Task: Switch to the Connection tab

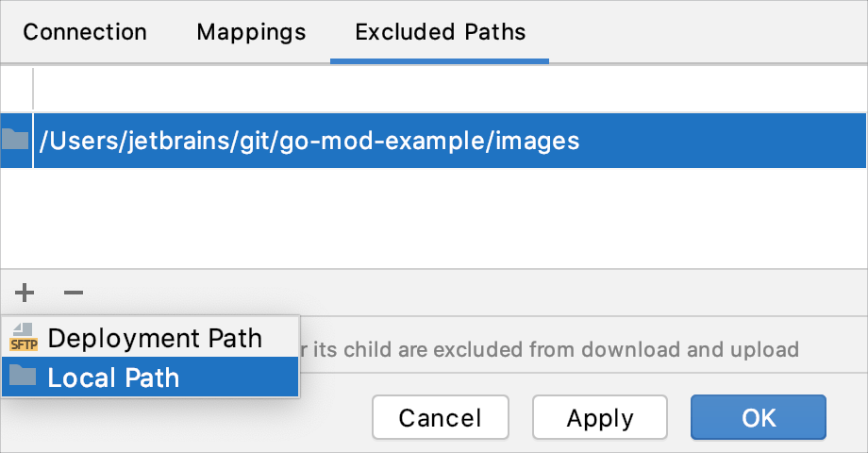Action: [85, 32]
